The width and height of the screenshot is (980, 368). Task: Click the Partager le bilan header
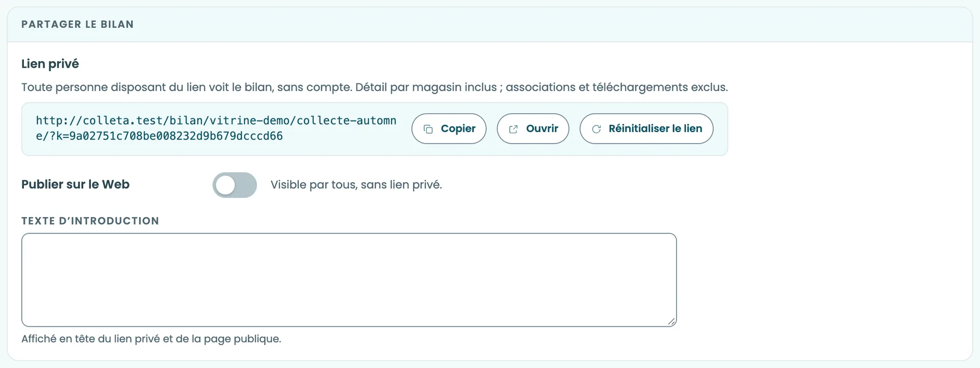tap(77, 24)
